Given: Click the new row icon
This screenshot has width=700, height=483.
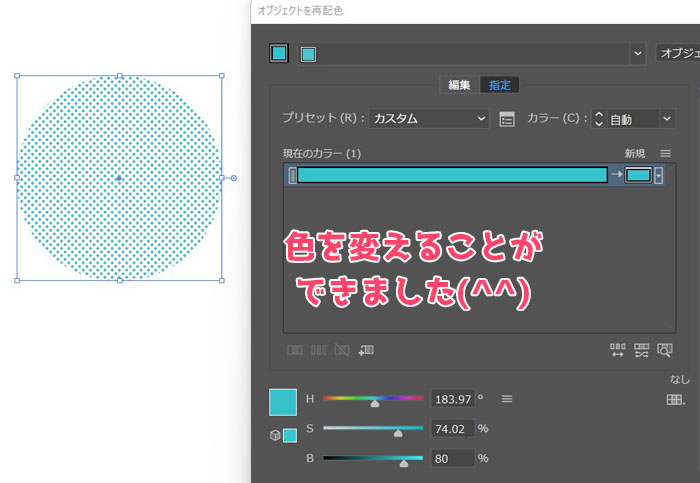Looking at the screenshot, I should [x=366, y=350].
